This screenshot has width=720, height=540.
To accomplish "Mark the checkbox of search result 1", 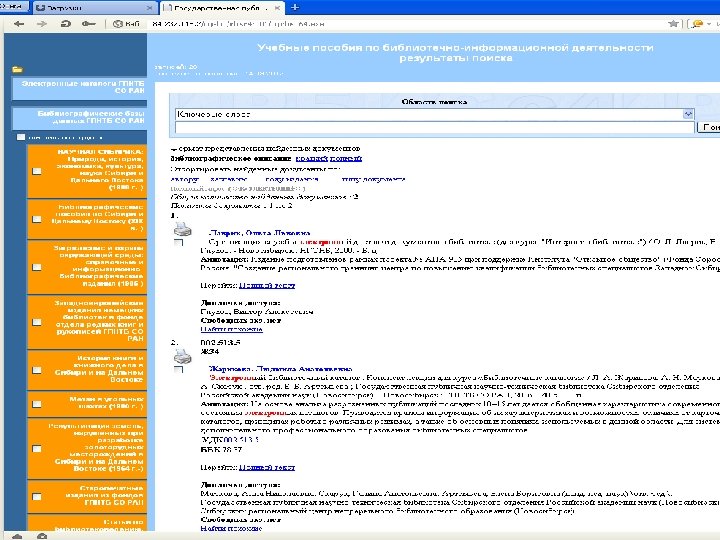I will coord(178,242).
